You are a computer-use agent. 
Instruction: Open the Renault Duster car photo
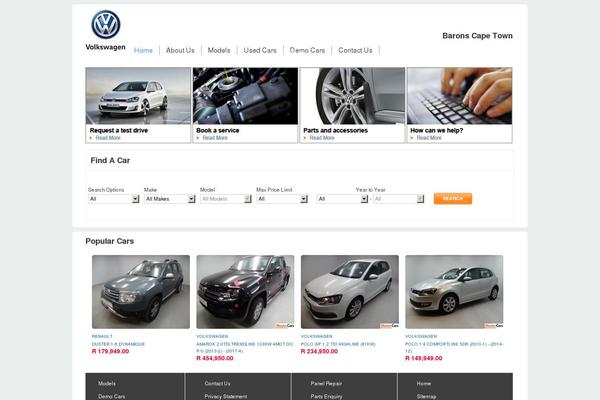click(141, 292)
